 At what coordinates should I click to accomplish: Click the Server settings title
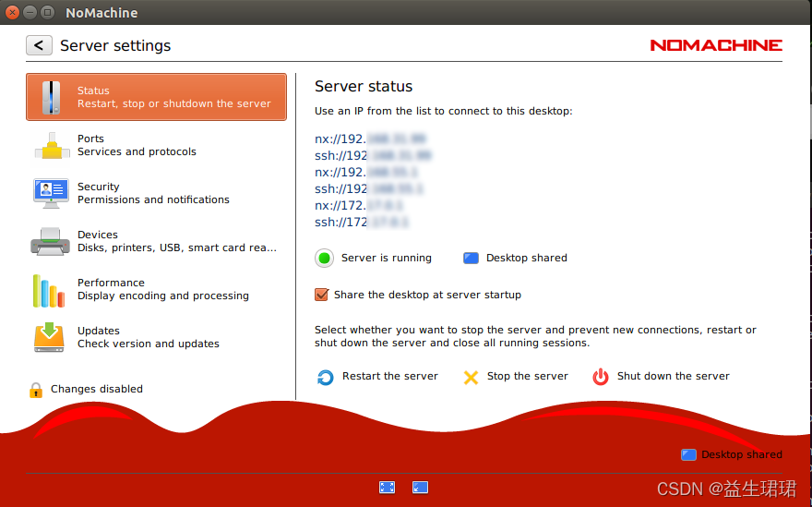pyautogui.click(x=115, y=45)
